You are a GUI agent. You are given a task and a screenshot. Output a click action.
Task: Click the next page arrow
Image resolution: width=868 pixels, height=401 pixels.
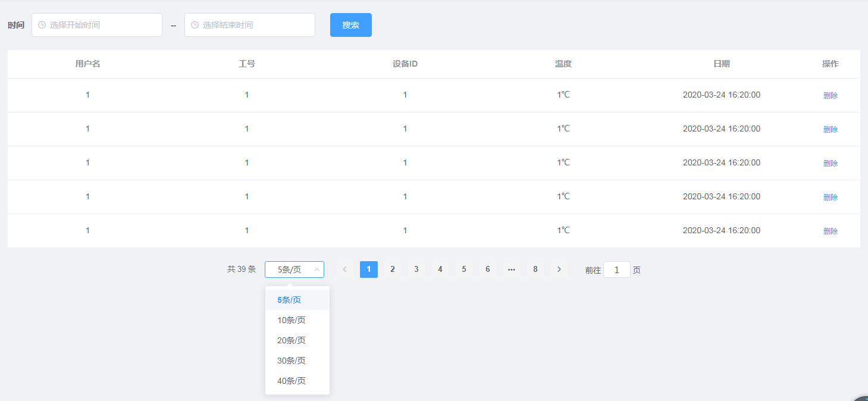(x=559, y=270)
